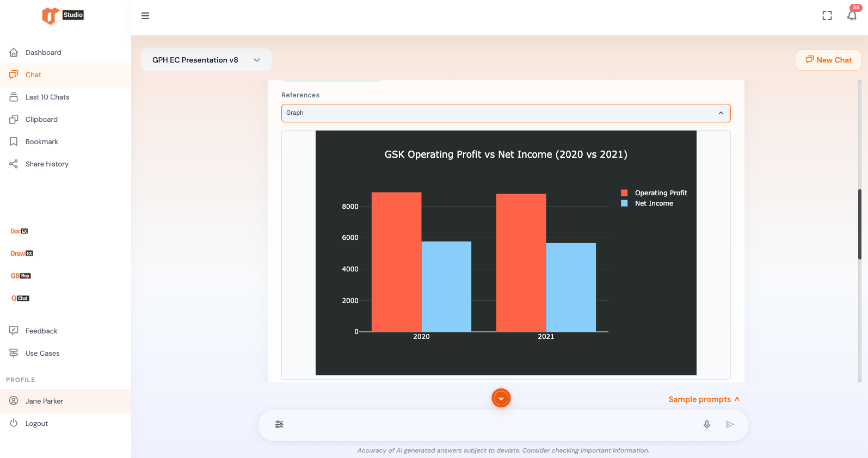The height and width of the screenshot is (458, 868).
Task: Click the 2021 Operating Profit bar
Action: click(521, 263)
